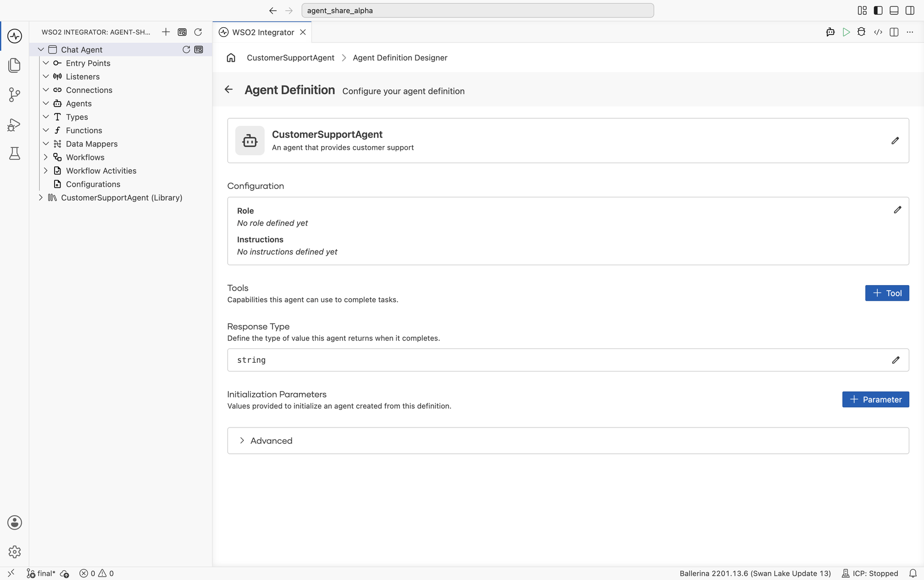Show source code view icon

(878, 32)
